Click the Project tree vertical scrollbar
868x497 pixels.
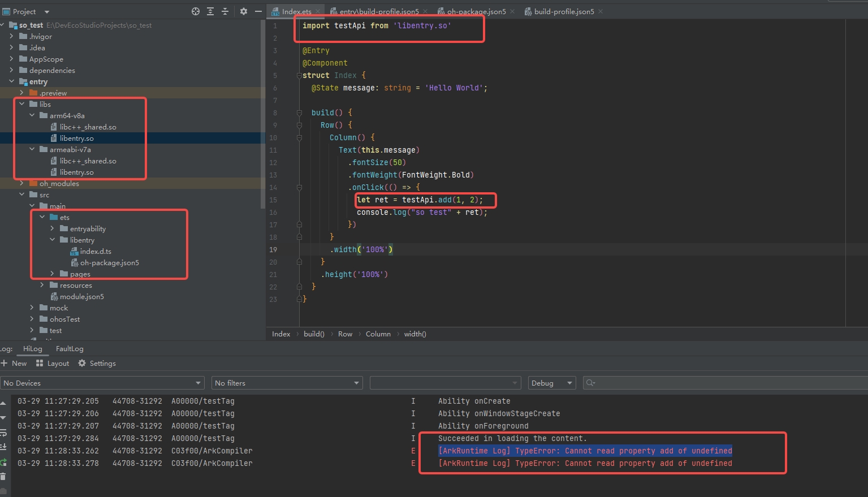pyautogui.click(x=262, y=113)
